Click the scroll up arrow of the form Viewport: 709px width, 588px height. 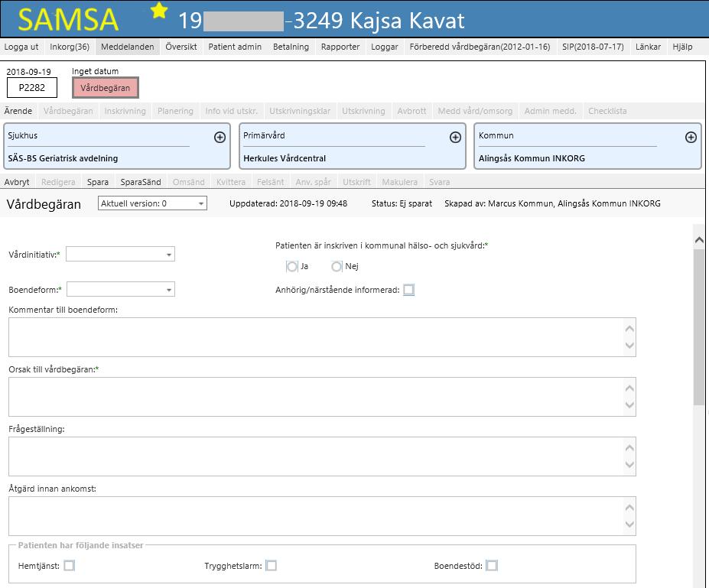tap(699, 240)
